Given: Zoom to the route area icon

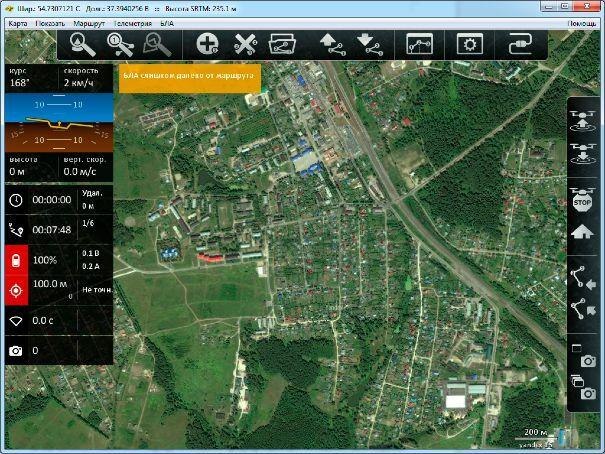Looking at the screenshot, I should [157, 45].
